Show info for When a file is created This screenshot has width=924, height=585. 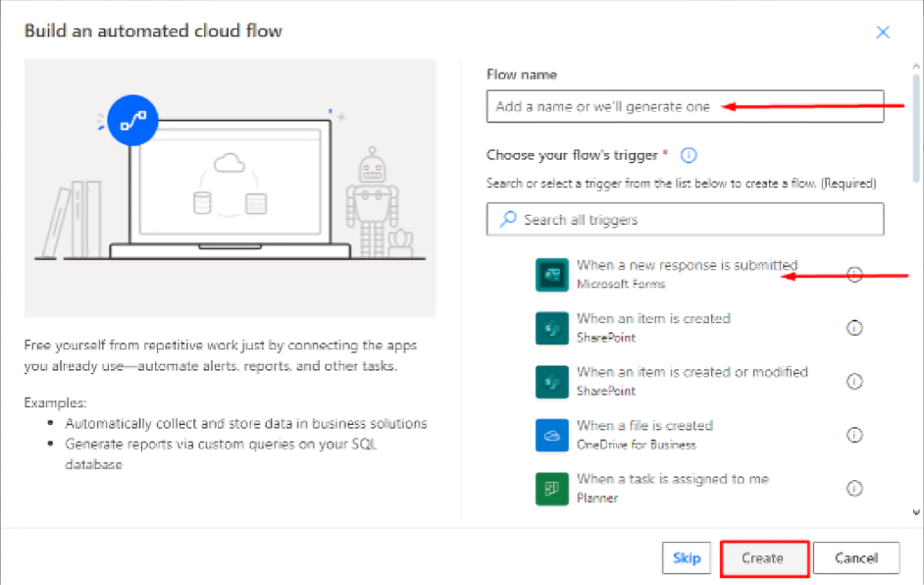854,435
